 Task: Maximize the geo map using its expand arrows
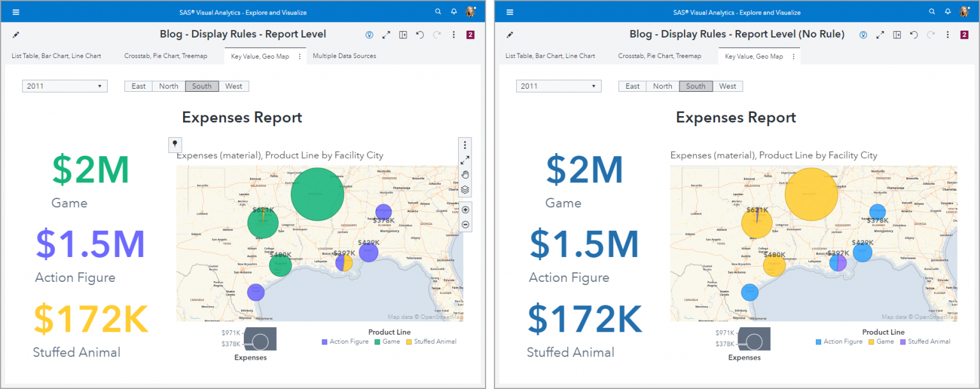(465, 160)
